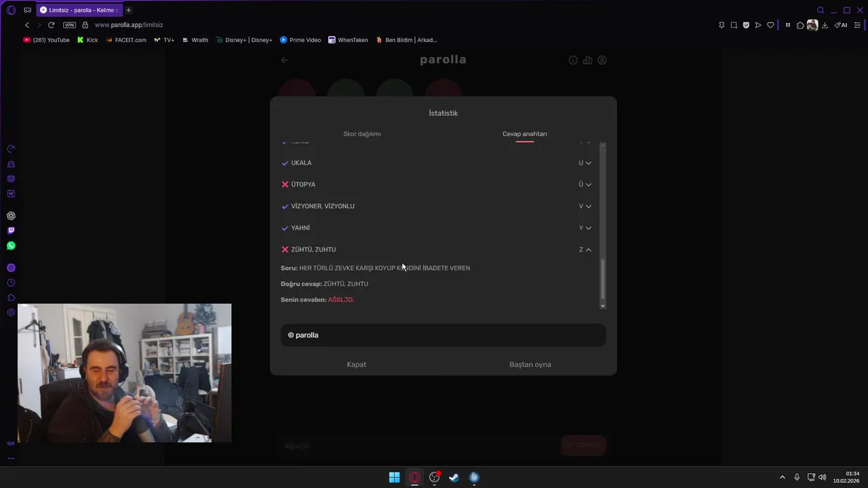Open the Opera GX logo menu

click(x=11, y=10)
